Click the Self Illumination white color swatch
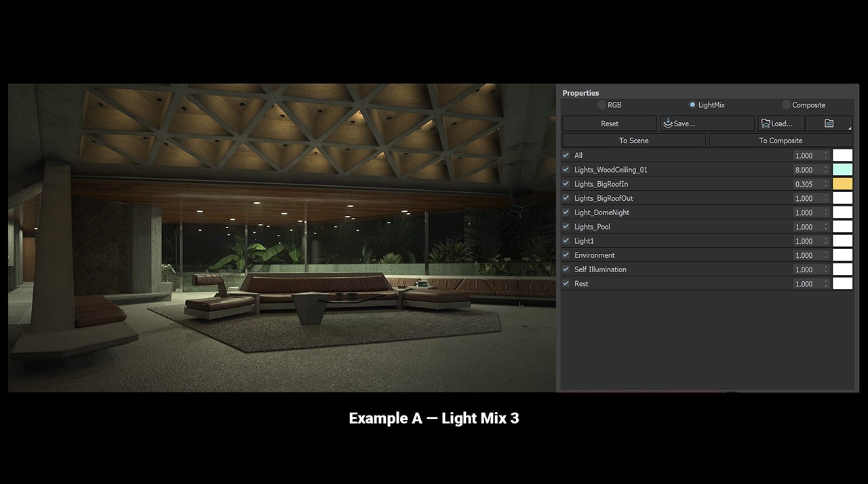 [842, 269]
